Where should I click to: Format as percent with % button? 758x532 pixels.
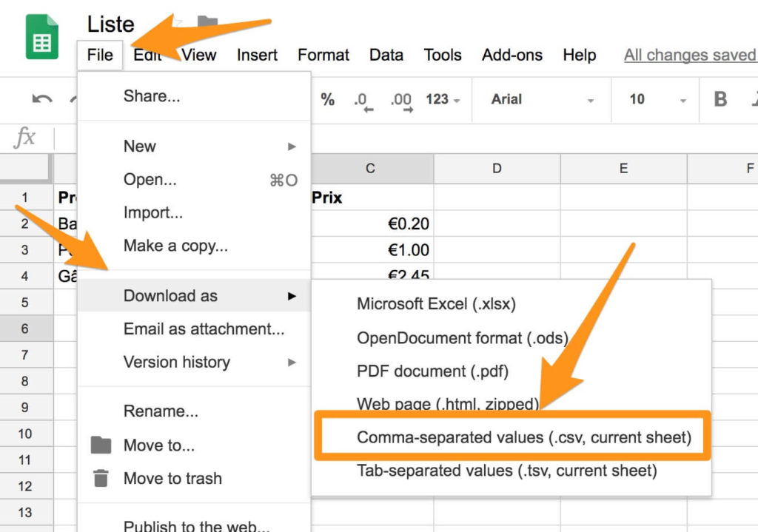(x=327, y=100)
